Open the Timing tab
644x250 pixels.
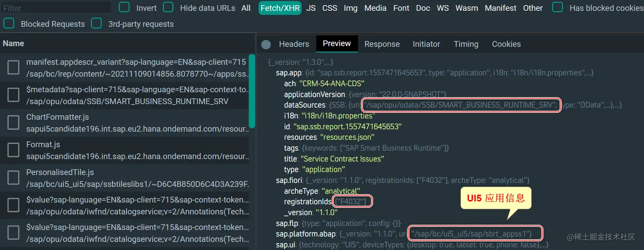[x=466, y=44]
